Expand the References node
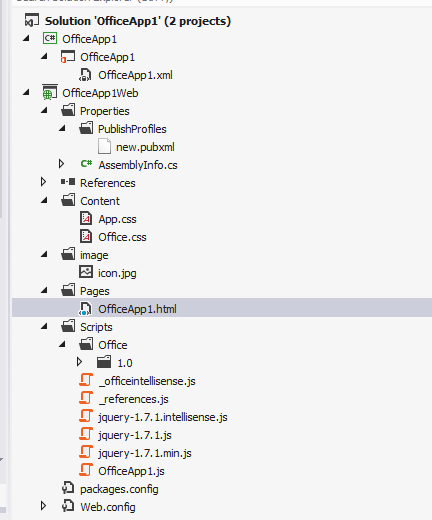The width and height of the screenshot is (432, 520). click(x=43, y=182)
